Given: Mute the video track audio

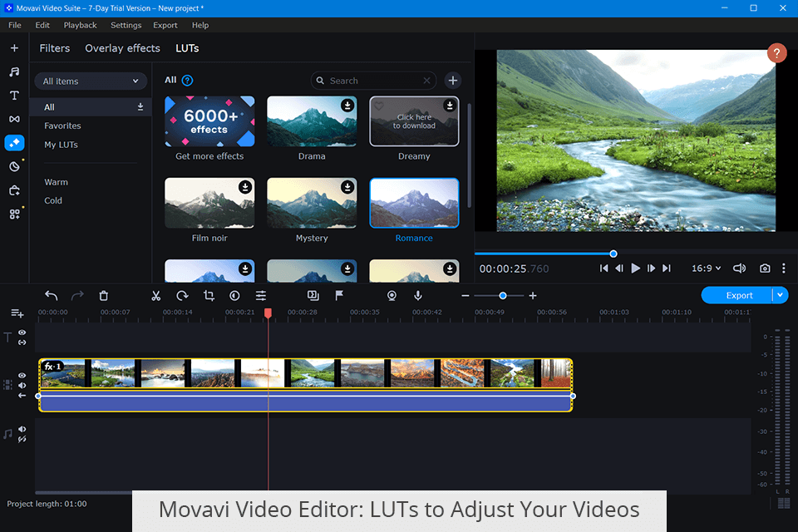Looking at the screenshot, I should point(22,386).
